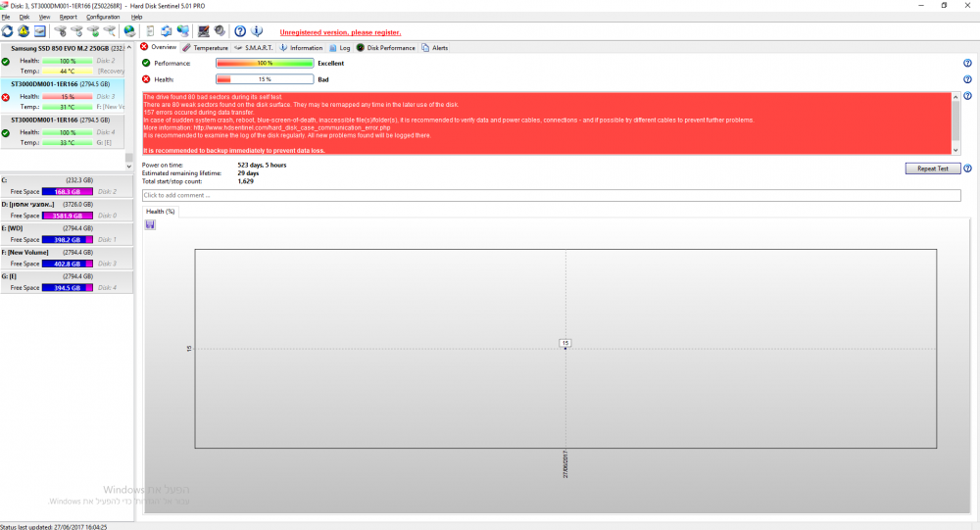Screen dimensions: 980x530
Task: Click the red X icon next to Health label
Action: click(x=146, y=79)
